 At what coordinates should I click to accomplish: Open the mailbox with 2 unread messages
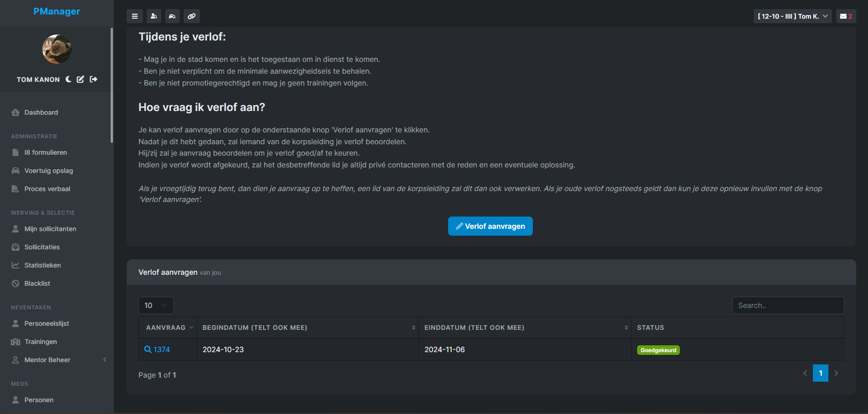845,16
